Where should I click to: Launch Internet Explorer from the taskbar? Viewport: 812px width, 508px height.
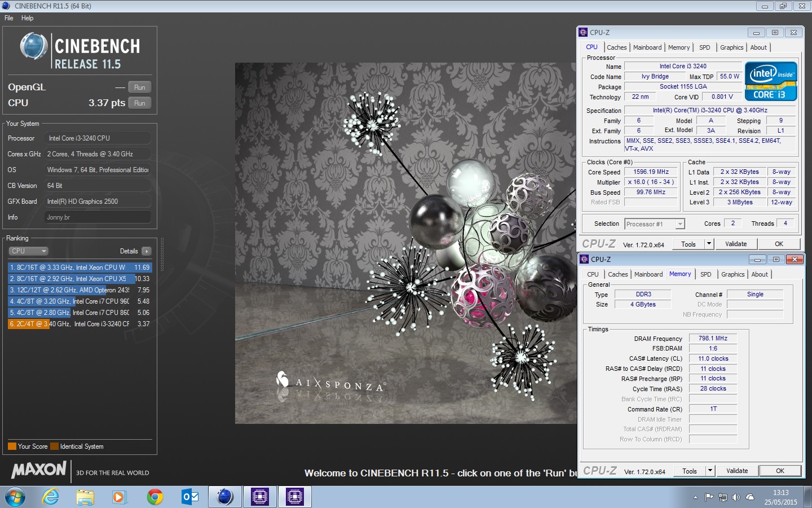[51, 497]
